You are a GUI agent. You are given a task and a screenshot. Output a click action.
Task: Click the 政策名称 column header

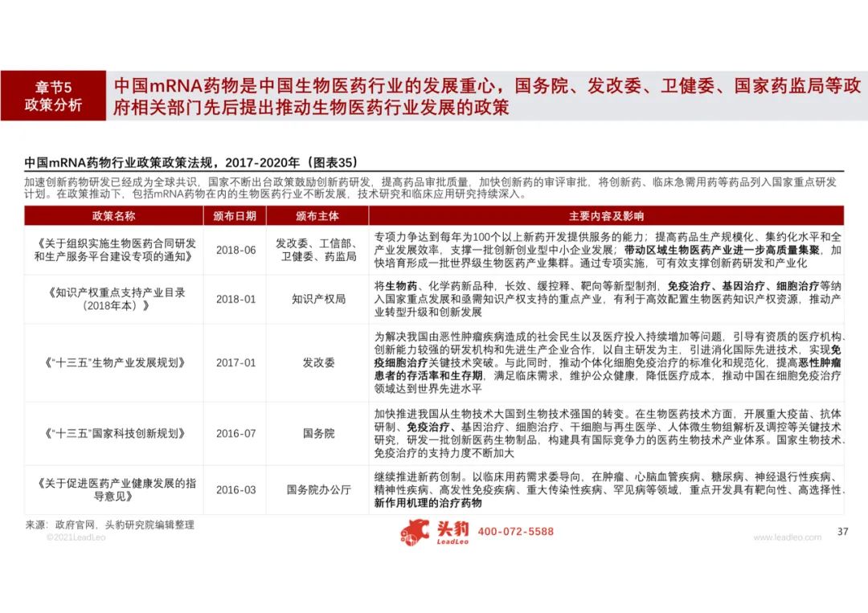(x=113, y=216)
